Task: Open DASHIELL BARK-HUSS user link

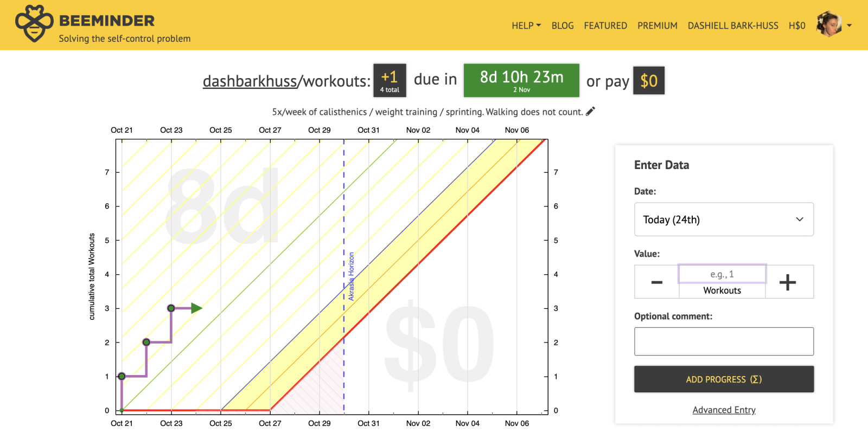Action: point(733,25)
